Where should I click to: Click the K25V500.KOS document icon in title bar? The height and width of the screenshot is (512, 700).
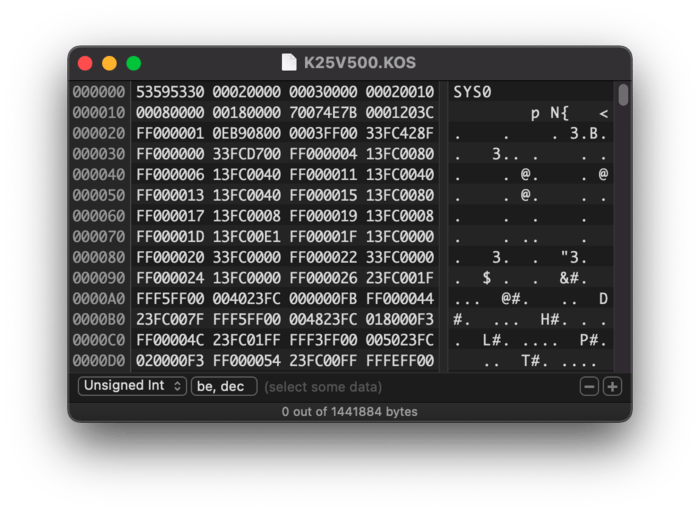pos(289,63)
